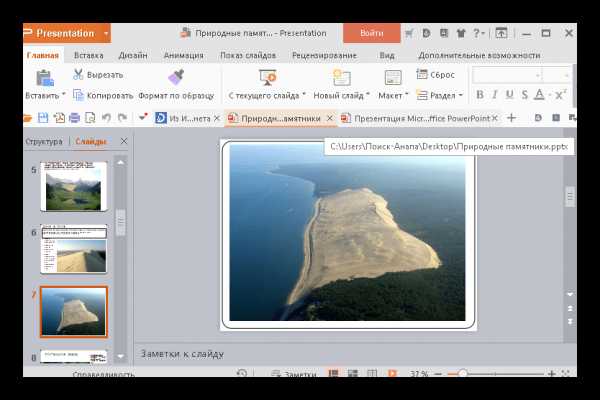Select slide 6 thumbnail

(x=74, y=249)
